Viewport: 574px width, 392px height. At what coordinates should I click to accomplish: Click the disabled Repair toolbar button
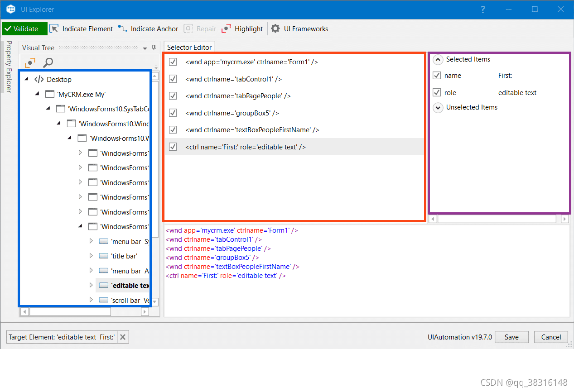coord(200,29)
